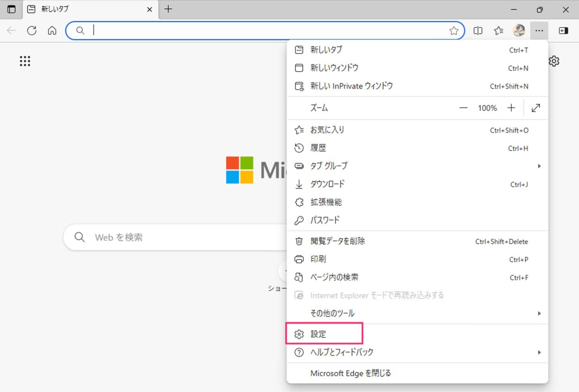Image resolution: width=579 pixels, height=392 pixels.
Task: Increase zoom with the plus control
Action: tap(511, 108)
